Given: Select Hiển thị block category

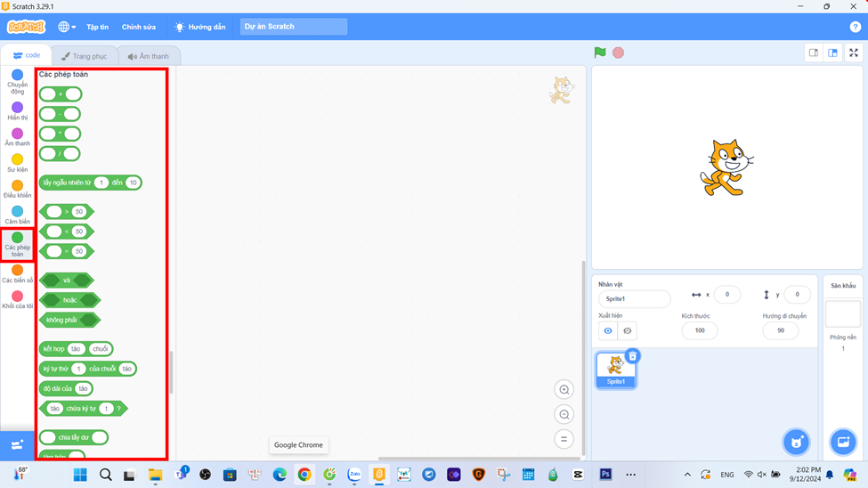Looking at the screenshot, I should pos(17,110).
